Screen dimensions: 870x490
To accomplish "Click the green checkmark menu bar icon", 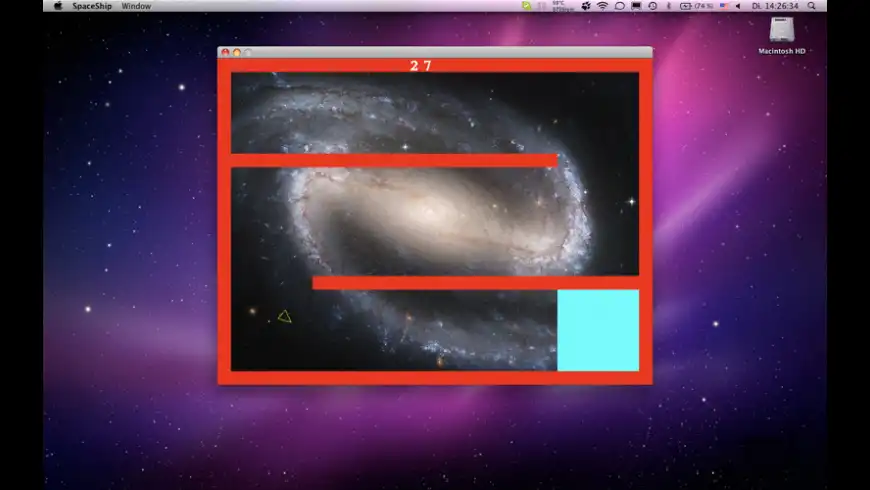I will click(526, 6).
